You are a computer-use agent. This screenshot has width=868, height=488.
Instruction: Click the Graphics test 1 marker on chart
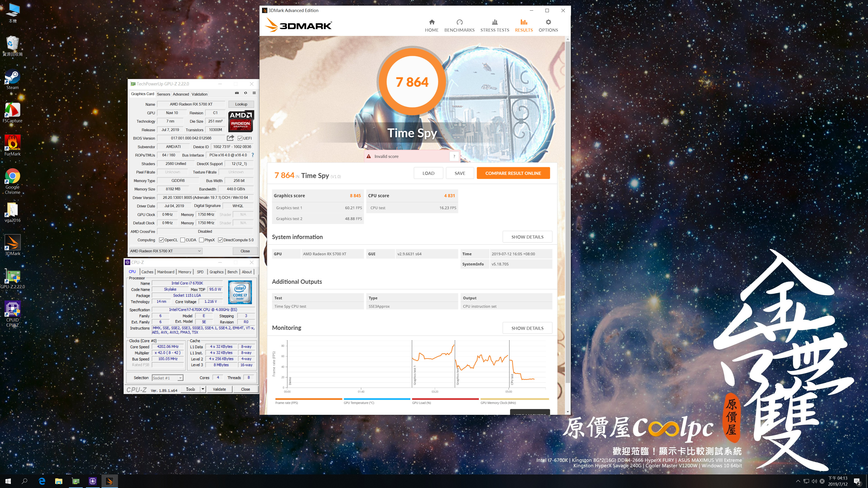(415, 375)
